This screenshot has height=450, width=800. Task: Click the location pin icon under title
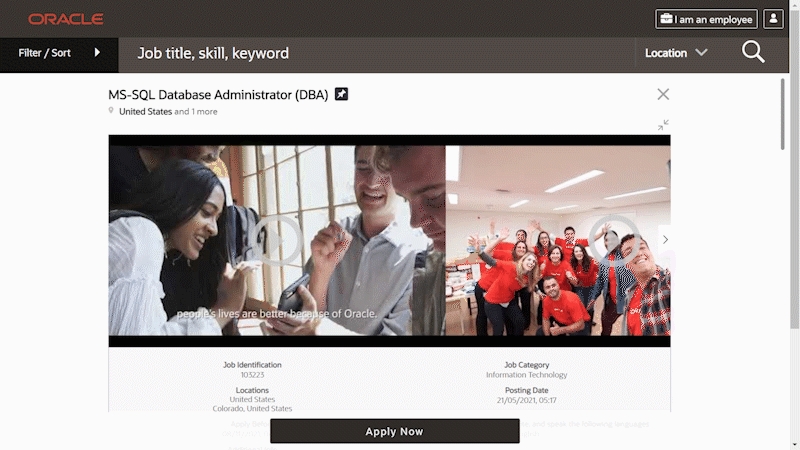tap(111, 111)
